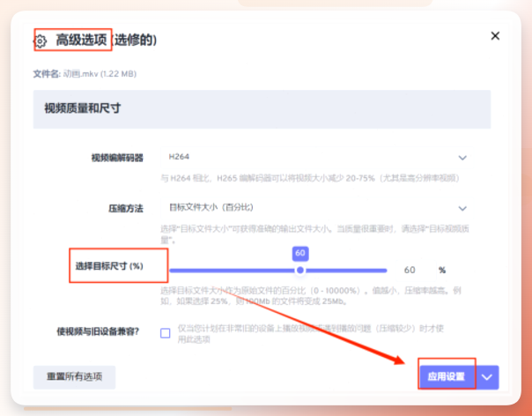Click the 选择目标尺寸 (%) label
Viewport: 532px width, 416px height.
pos(109,266)
